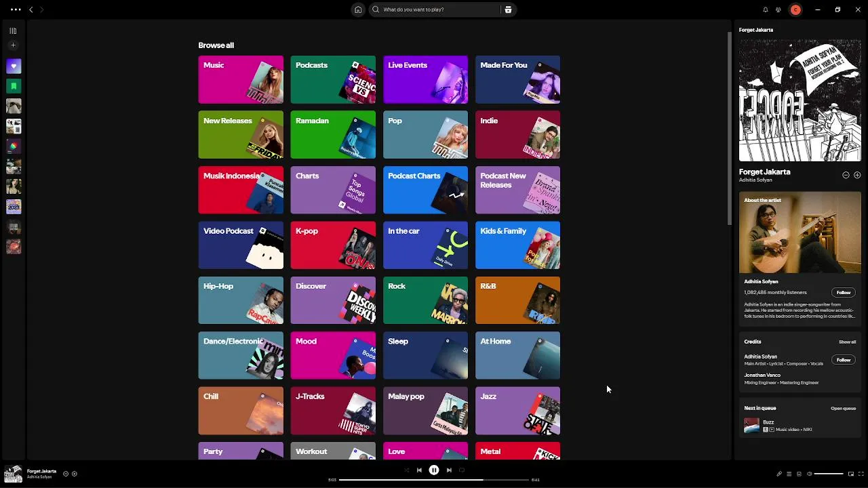This screenshot has height=488, width=868.
Task: Open the miniplayer
Action: 851,474
